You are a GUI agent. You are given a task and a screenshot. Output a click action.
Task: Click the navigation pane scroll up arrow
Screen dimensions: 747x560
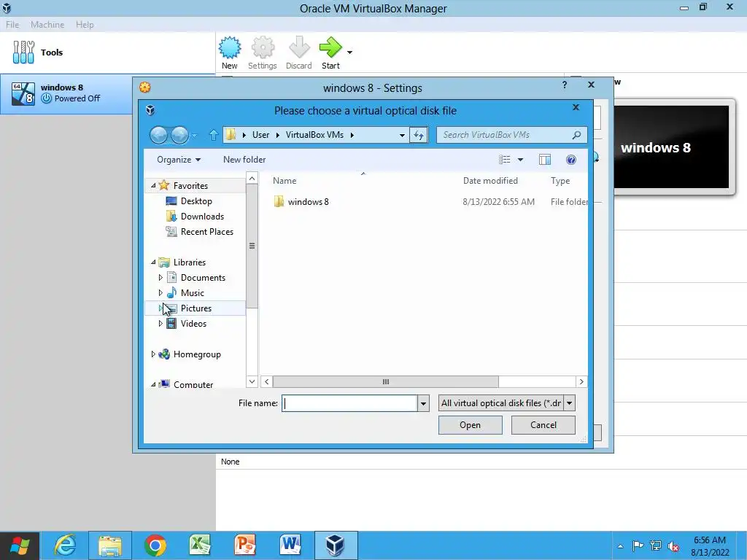(252, 178)
